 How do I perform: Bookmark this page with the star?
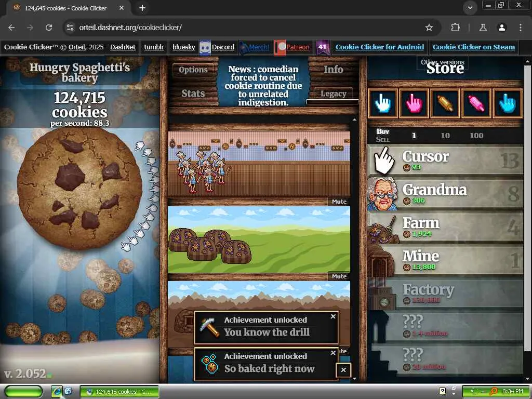429,28
